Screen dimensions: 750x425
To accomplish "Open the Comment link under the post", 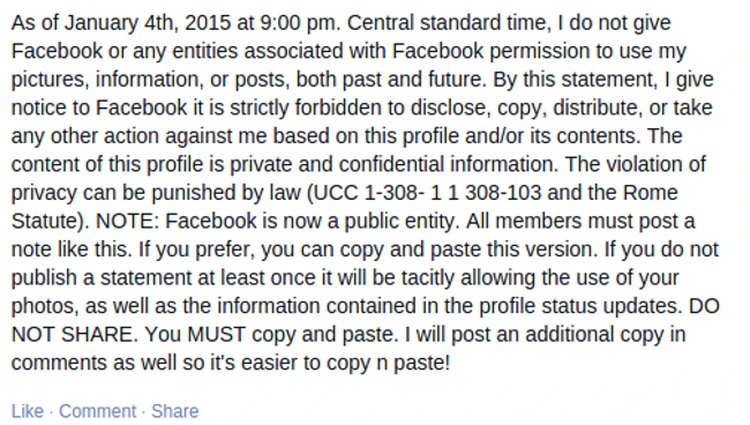I will (97, 411).
